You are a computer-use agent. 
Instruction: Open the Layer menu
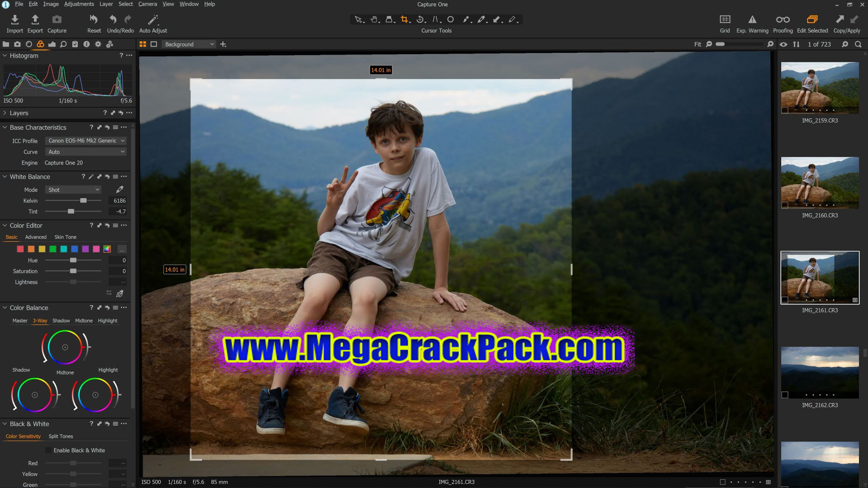pyautogui.click(x=106, y=4)
